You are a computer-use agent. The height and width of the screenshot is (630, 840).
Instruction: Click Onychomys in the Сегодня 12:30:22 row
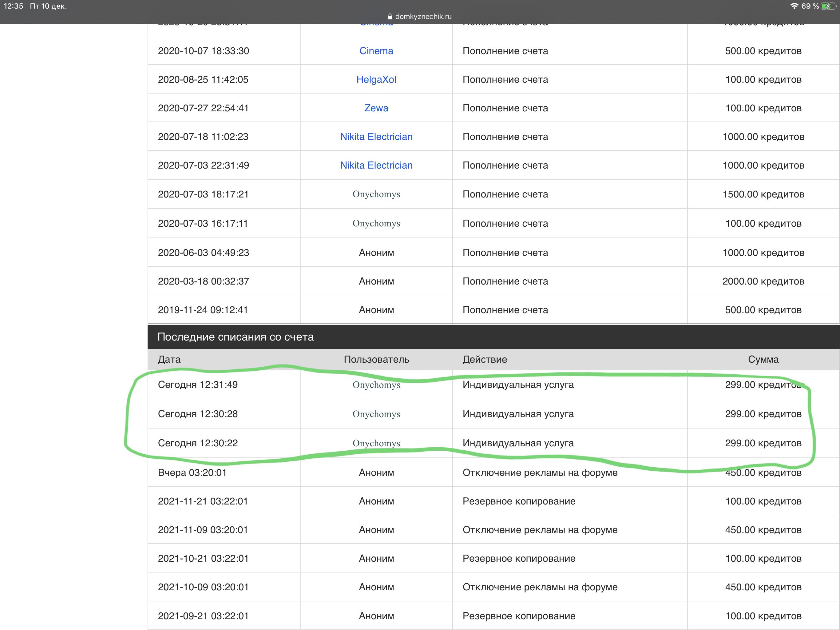[x=376, y=443]
